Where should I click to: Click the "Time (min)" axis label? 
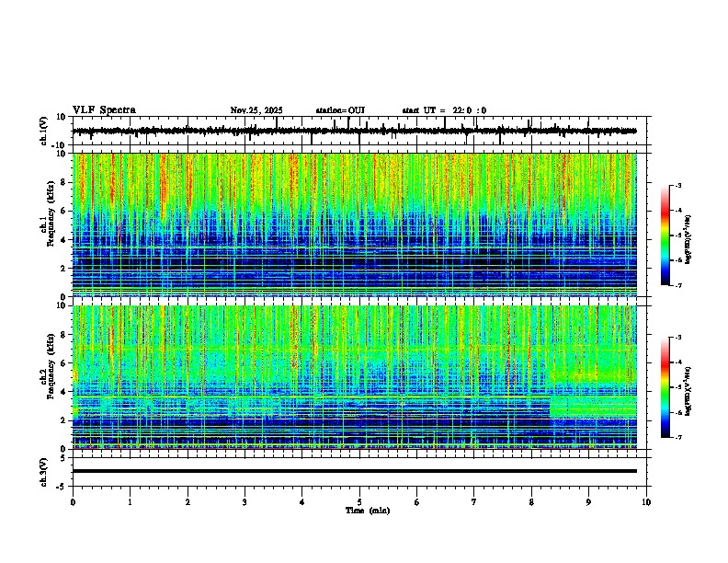pyautogui.click(x=368, y=511)
